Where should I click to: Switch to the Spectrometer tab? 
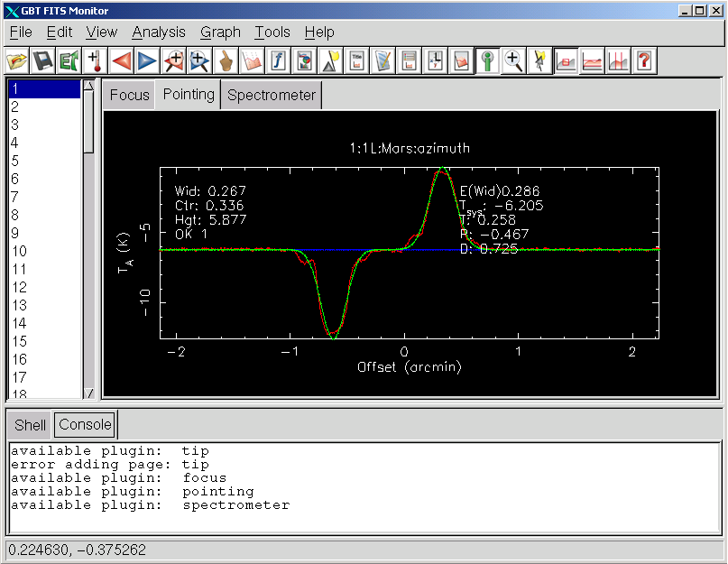point(272,95)
